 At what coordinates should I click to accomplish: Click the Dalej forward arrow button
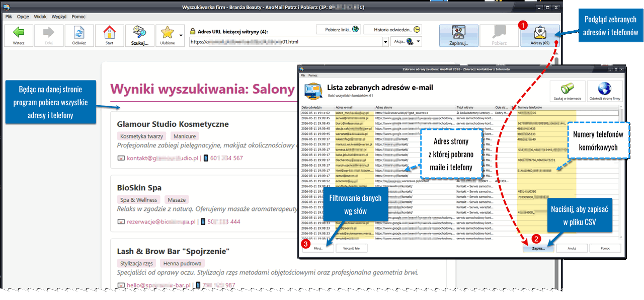pyautogui.click(x=49, y=36)
